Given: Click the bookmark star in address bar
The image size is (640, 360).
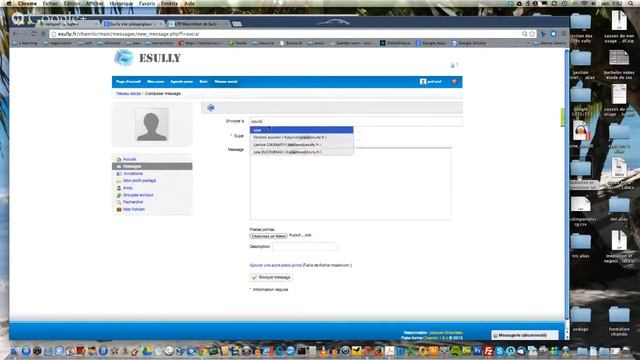Looking at the screenshot, I should coord(532,34).
